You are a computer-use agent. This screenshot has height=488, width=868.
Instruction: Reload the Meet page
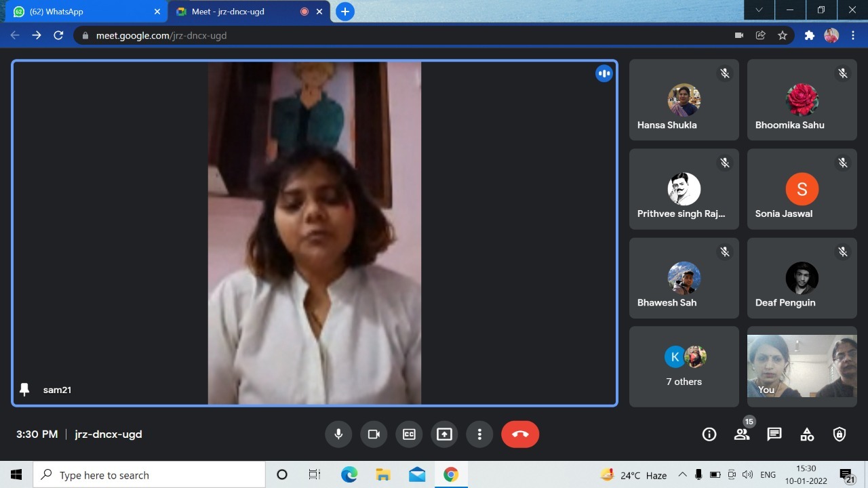(58, 35)
